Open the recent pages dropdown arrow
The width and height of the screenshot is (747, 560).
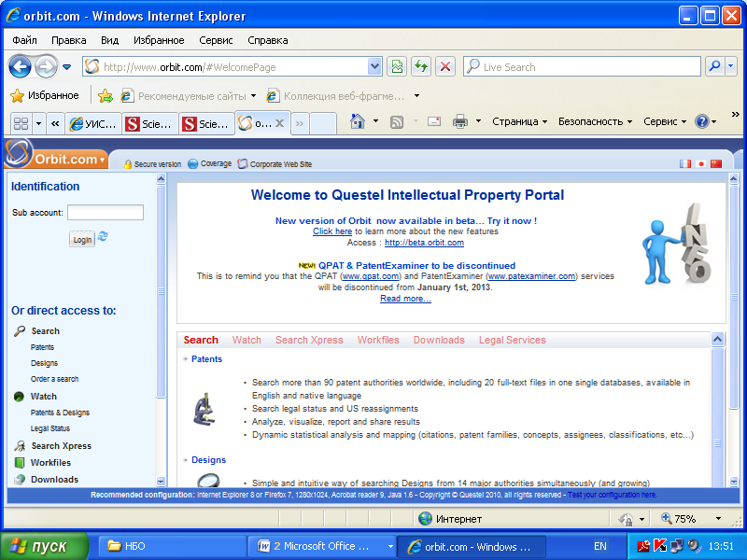[66, 66]
